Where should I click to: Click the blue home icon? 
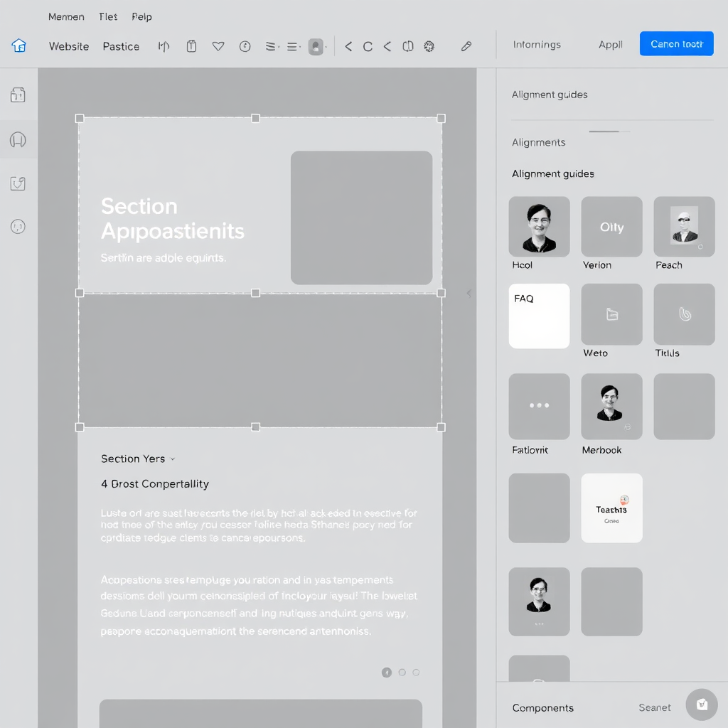(18, 45)
